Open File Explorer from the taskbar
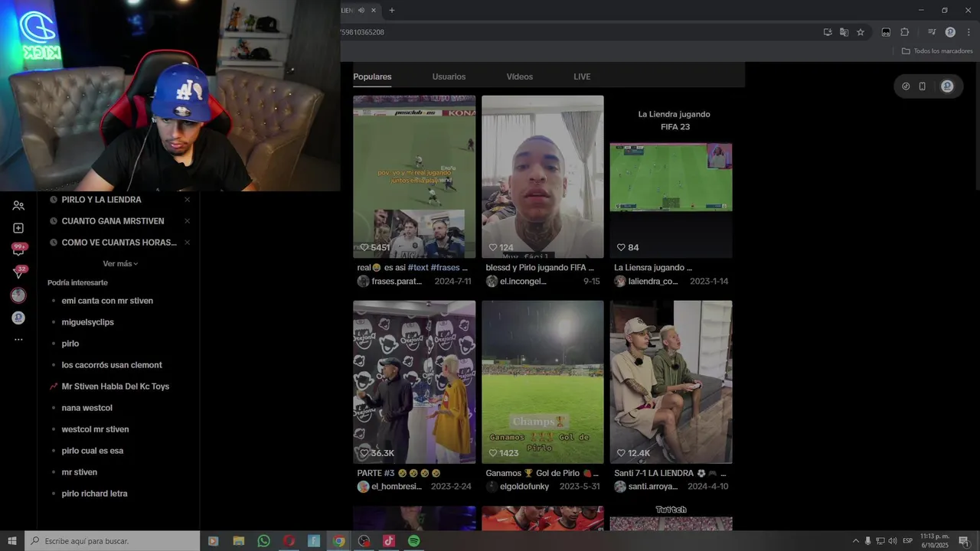Screen dimensions: 980x551 [x=238, y=541]
